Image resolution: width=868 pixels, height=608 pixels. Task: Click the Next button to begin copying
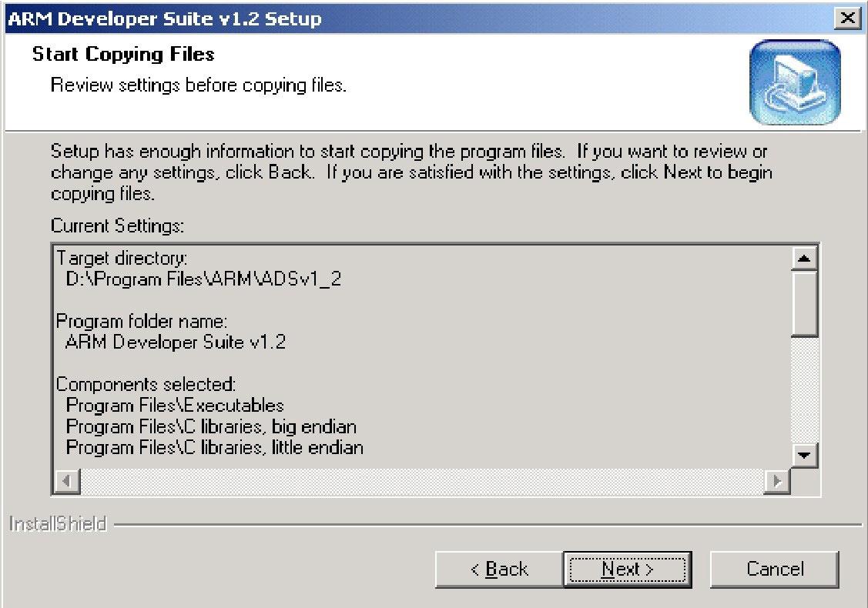point(627,570)
